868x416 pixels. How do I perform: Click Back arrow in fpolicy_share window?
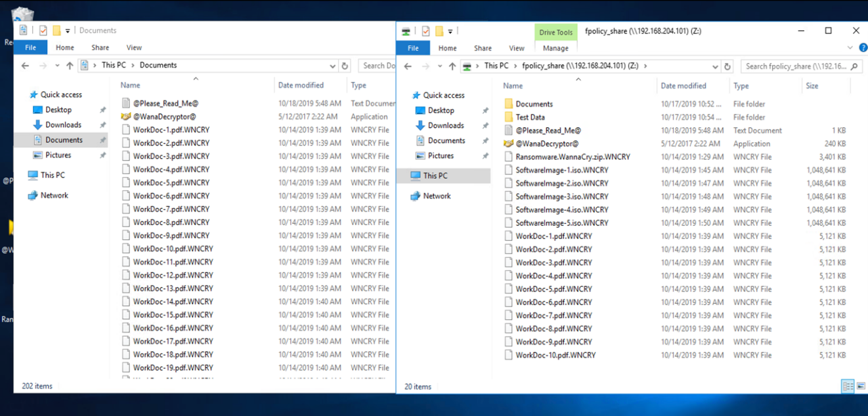coord(408,66)
